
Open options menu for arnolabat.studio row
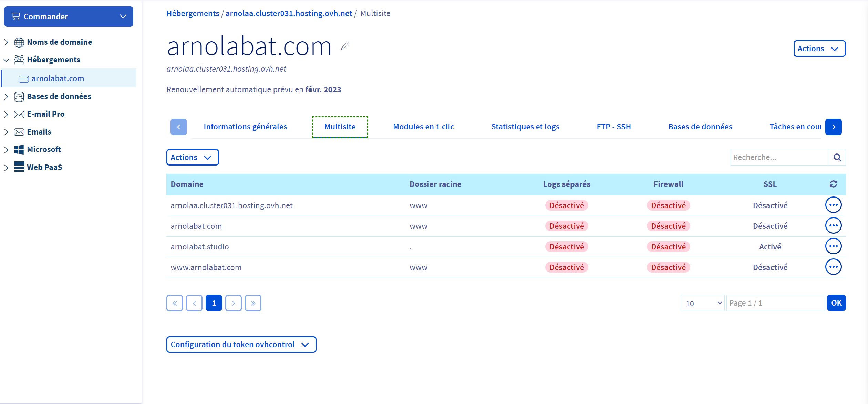point(833,246)
